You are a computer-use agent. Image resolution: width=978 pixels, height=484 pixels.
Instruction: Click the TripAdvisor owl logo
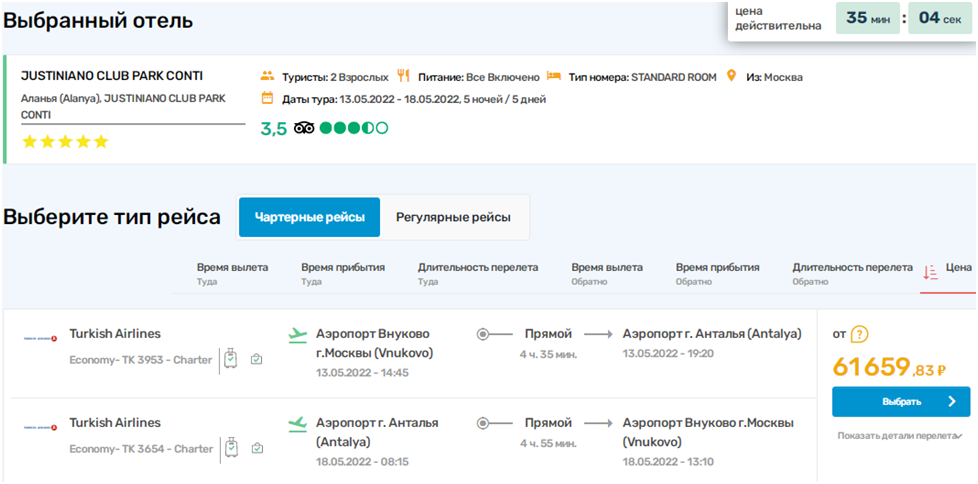[x=304, y=128]
